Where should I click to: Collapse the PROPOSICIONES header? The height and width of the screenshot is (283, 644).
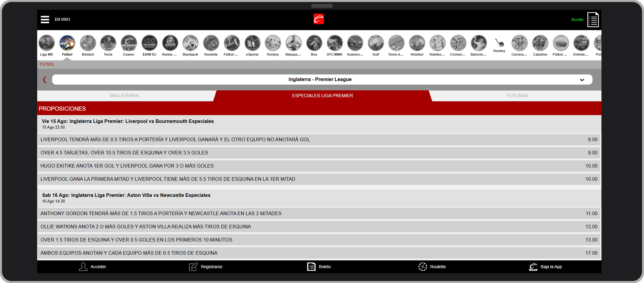click(319, 108)
